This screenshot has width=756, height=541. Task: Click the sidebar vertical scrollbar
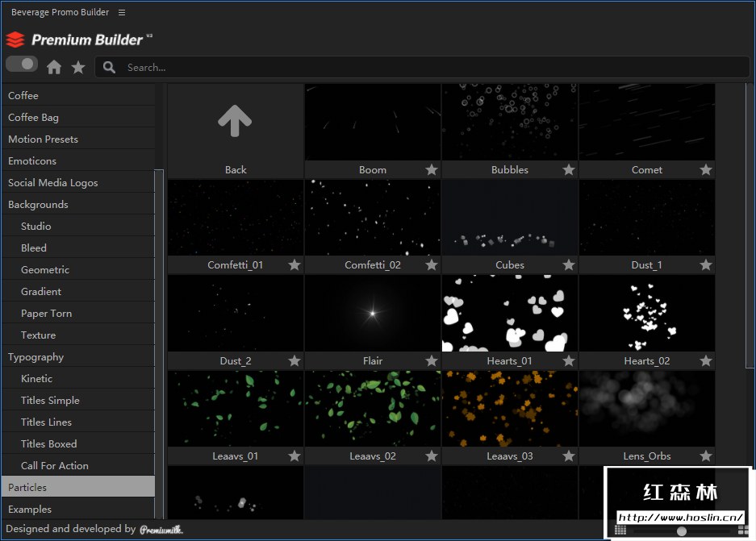click(159, 344)
